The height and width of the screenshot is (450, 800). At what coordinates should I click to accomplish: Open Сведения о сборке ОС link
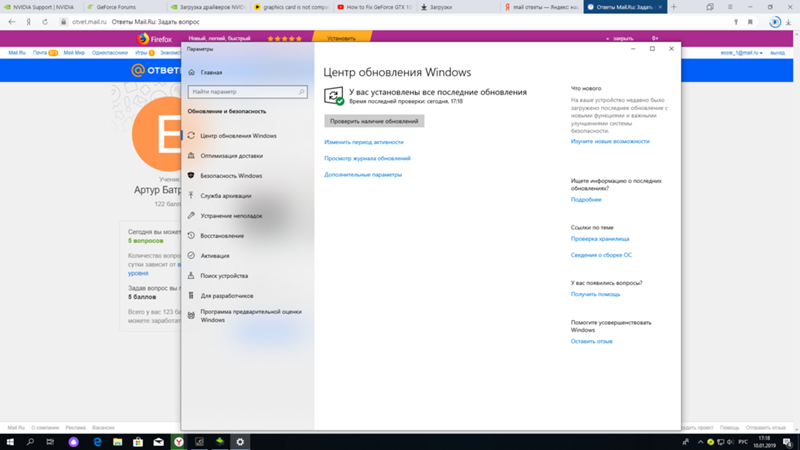tap(601, 255)
